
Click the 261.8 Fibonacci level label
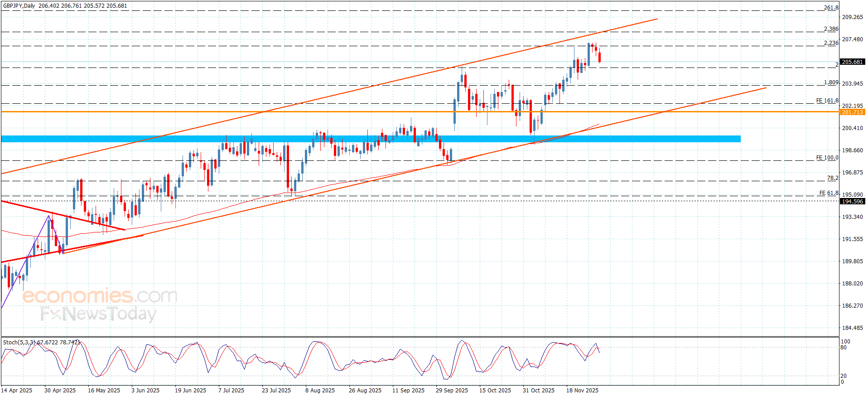[831, 8]
